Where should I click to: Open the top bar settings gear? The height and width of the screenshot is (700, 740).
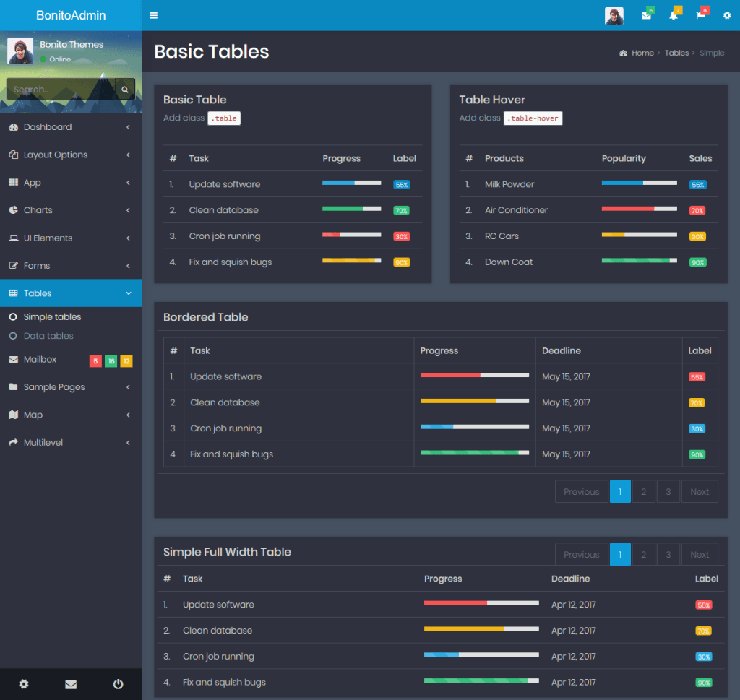(727, 16)
